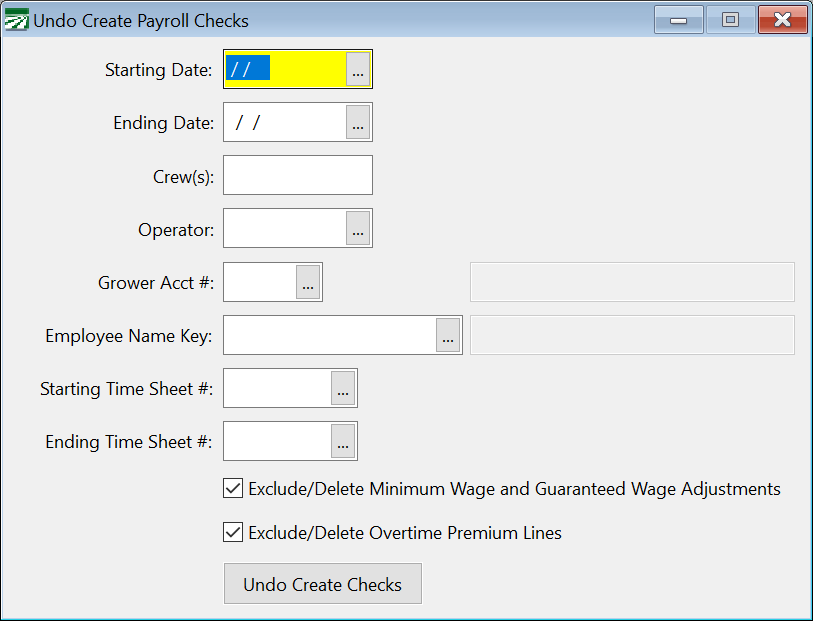813x621 pixels.
Task: Open the Ending Time Sheet # lookup
Action: [x=343, y=441]
